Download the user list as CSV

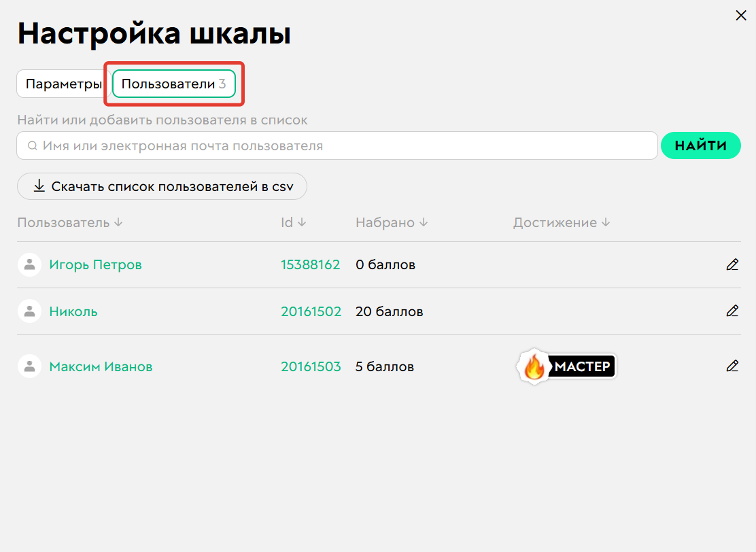coord(162,186)
